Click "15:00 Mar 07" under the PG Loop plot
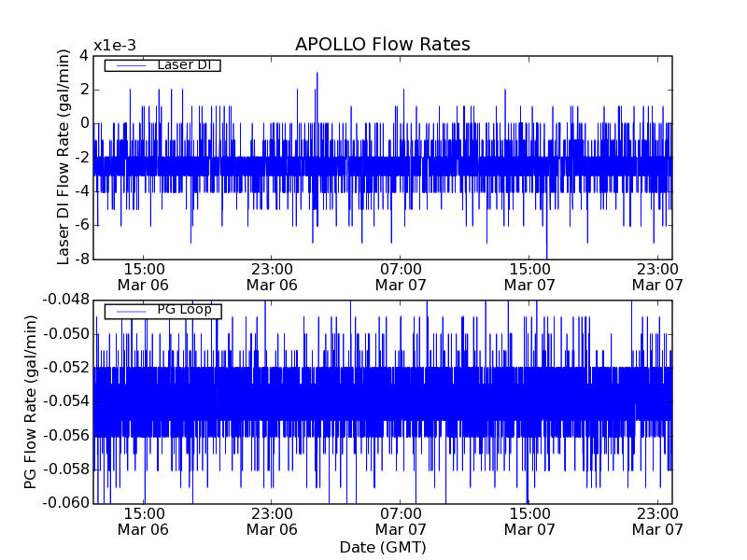747x560 pixels. tap(529, 522)
